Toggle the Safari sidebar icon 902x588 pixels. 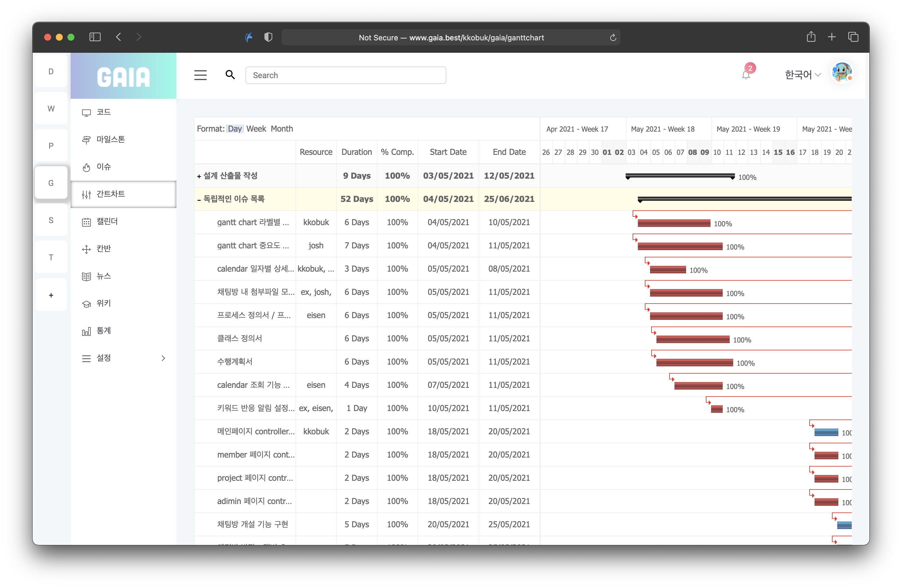(x=95, y=37)
